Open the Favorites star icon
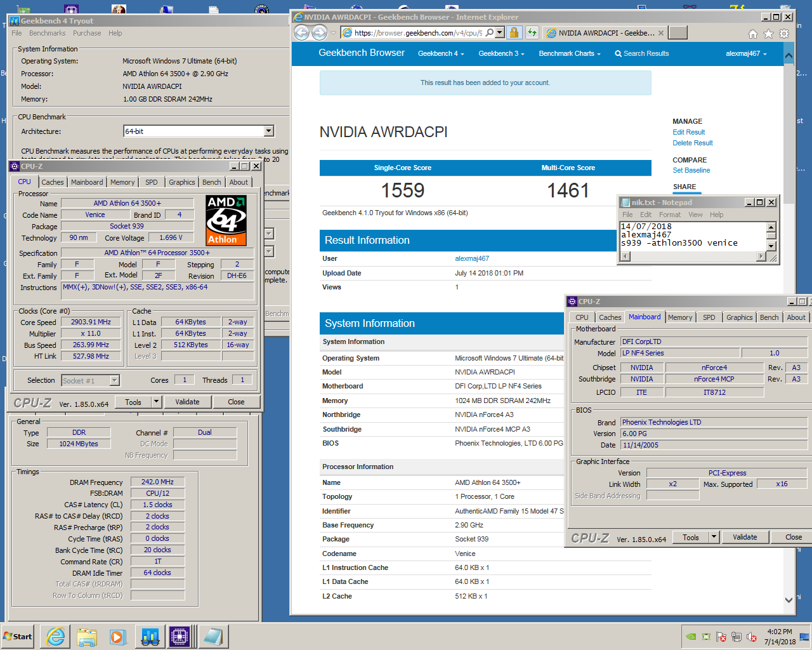Screen dimensions: 812x650 click(x=768, y=34)
